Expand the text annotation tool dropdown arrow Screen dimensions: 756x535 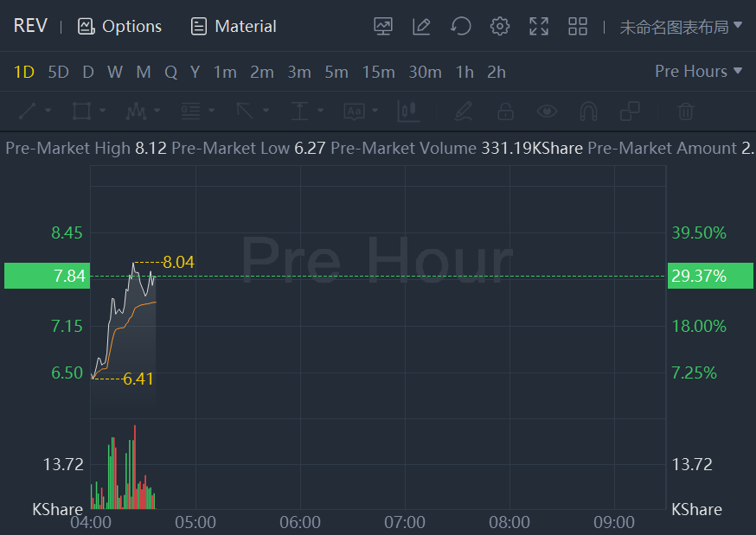click(x=375, y=111)
